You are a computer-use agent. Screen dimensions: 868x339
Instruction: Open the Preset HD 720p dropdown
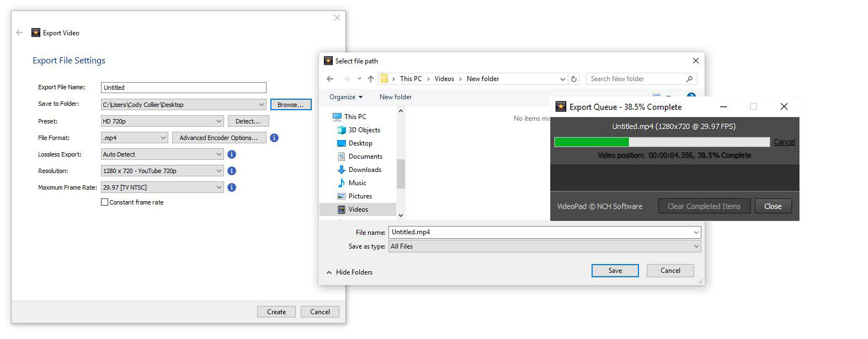[162, 121]
